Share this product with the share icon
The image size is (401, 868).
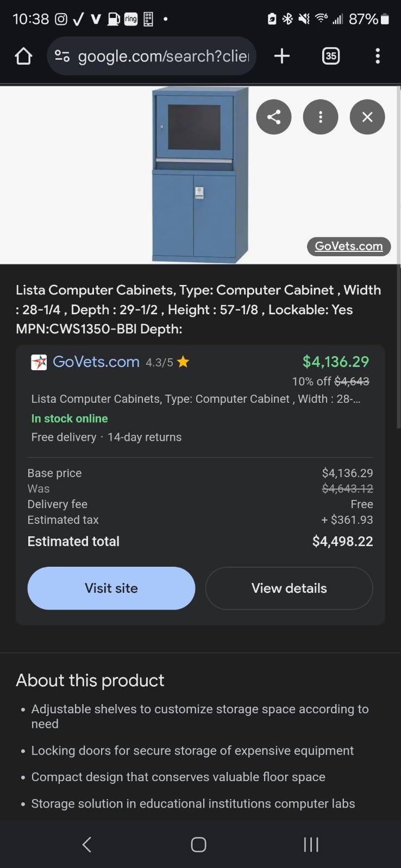pos(274,117)
